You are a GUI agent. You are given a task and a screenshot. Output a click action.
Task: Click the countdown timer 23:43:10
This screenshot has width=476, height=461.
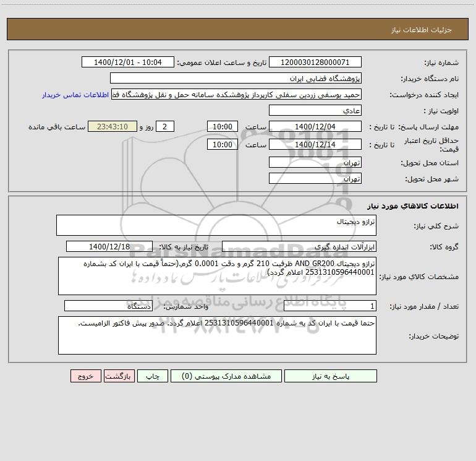[x=113, y=126]
